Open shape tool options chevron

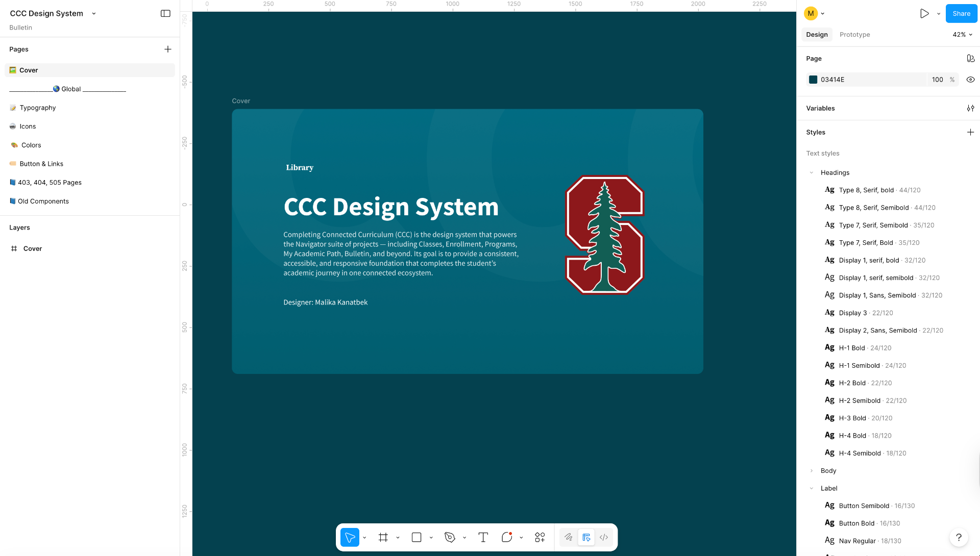click(431, 538)
